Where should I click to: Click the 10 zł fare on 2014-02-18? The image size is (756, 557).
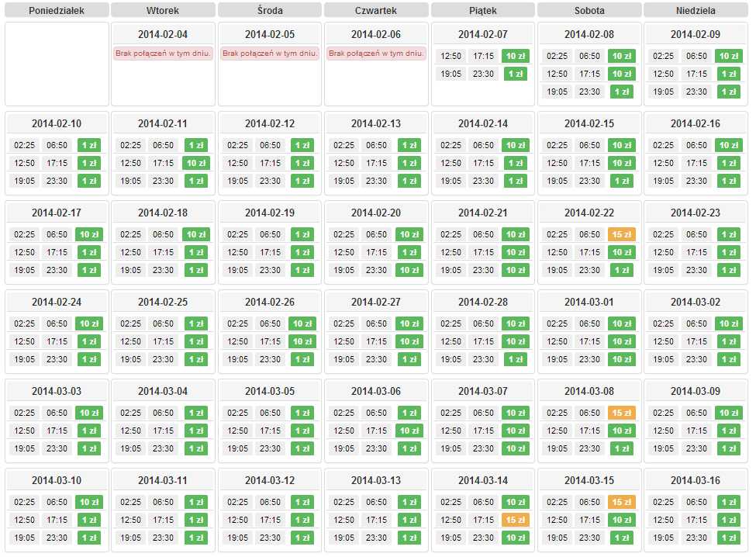[195, 234]
